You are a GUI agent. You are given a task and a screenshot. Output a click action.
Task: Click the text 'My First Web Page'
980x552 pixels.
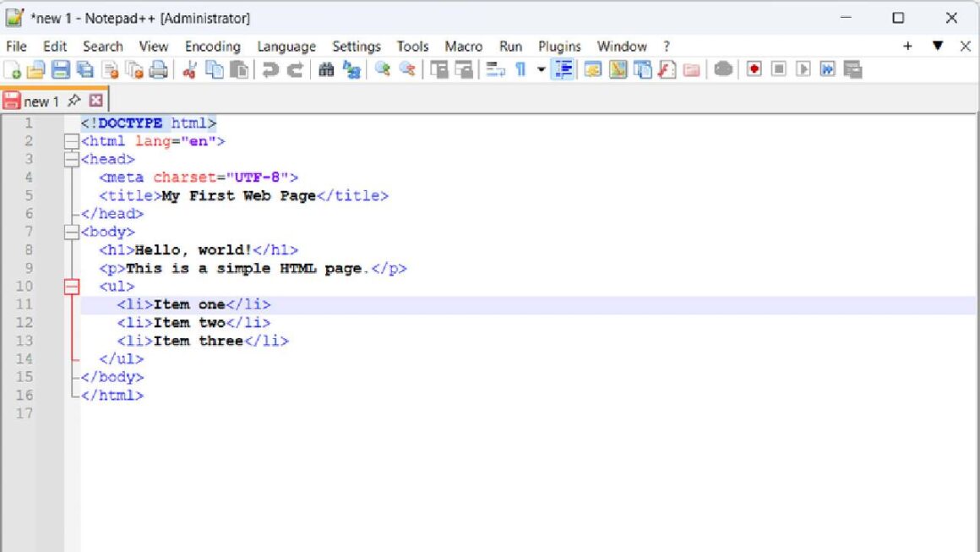pyautogui.click(x=239, y=195)
